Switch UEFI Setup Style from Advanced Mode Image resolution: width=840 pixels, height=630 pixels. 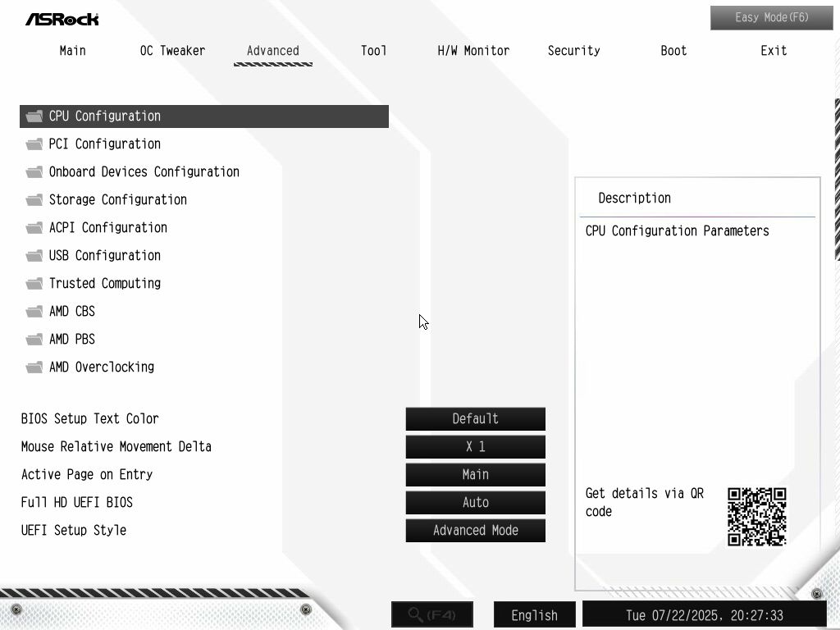(x=475, y=531)
